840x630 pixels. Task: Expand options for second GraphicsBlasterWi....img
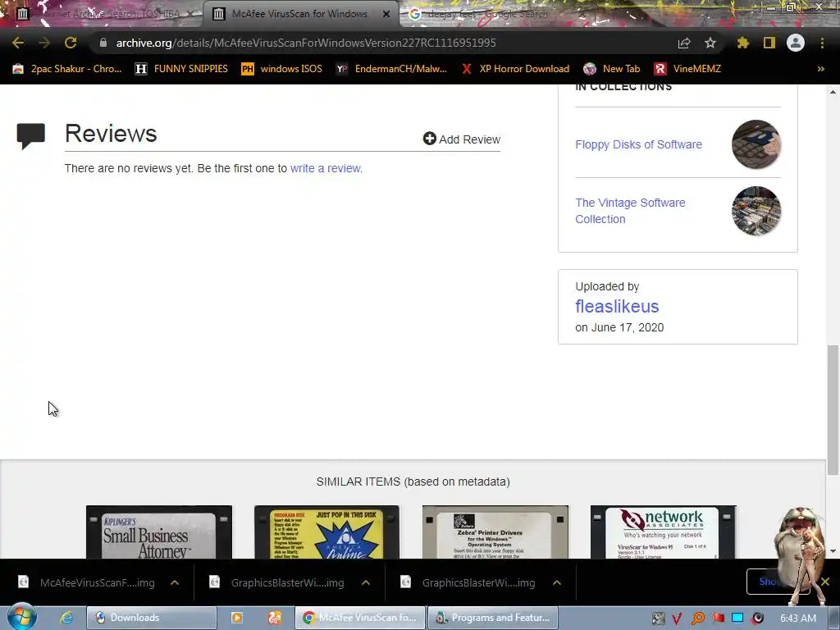[x=557, y=583]
